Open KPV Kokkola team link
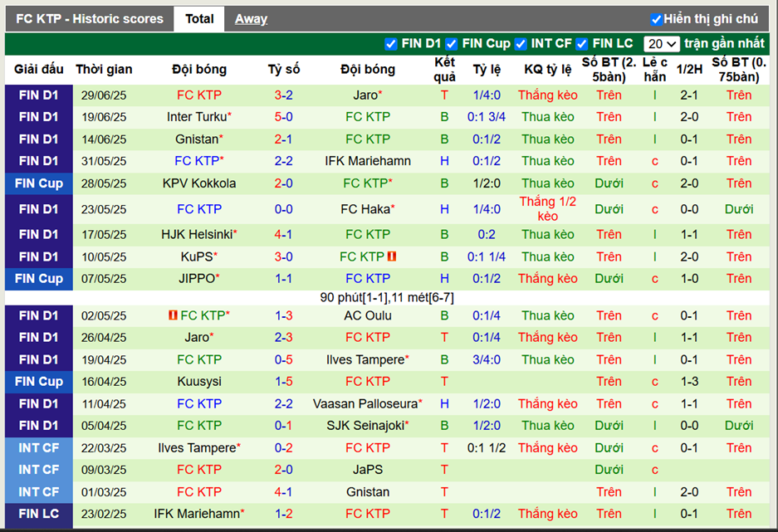This screenshot has height=532, width=778. tap(199, 183)
